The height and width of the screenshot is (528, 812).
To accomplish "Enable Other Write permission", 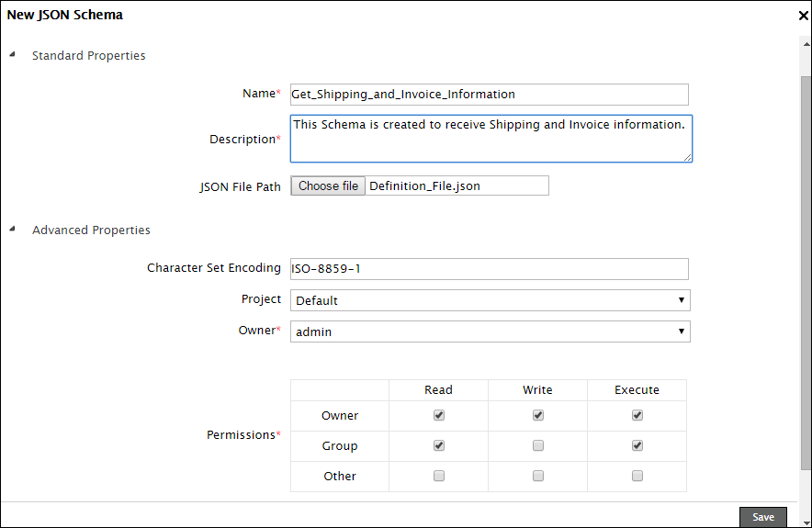I will click(538, 476).
